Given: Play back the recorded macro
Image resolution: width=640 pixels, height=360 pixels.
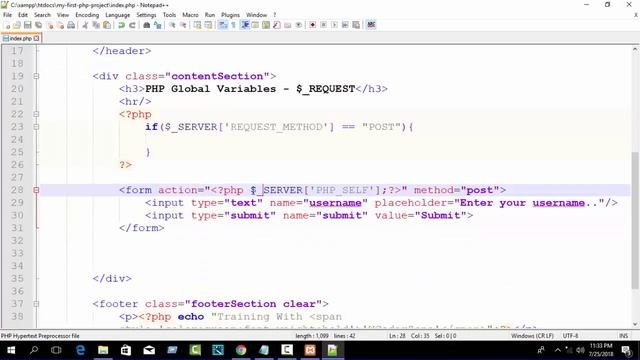Looking at the screenshot, I should [334, 25].
